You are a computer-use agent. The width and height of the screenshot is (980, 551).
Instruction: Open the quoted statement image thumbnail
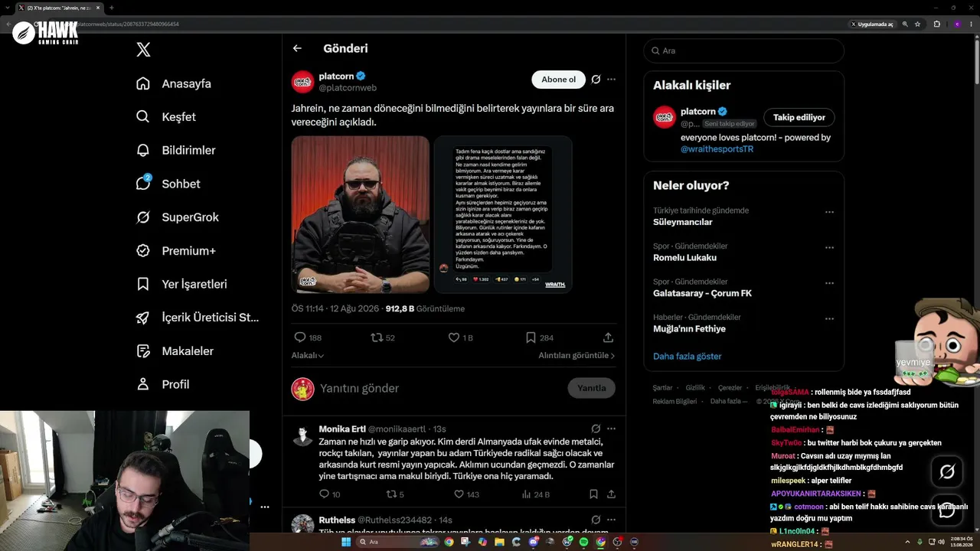click(x=503, y=214)
